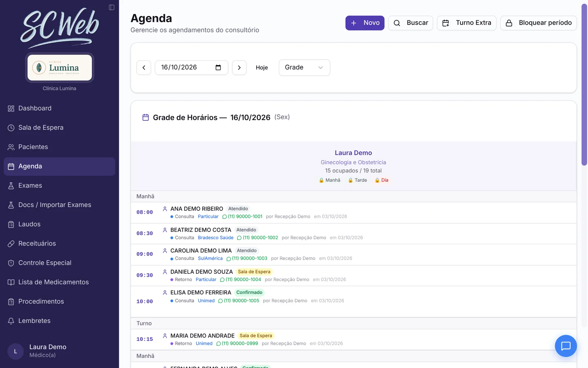Viewport: 588px width, 368px height.
Task: Open the calendar picker icon in date field
Action: [218, 68]
